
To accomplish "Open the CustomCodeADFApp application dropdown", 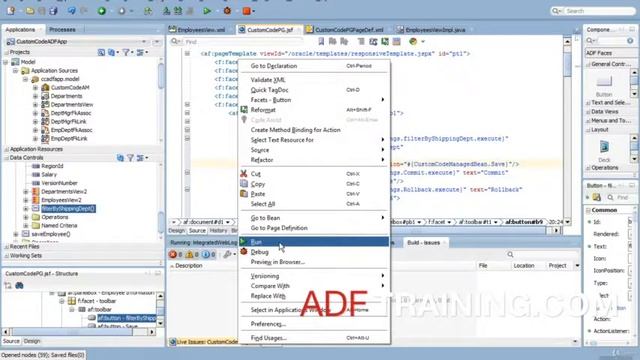I will [144, 41].
